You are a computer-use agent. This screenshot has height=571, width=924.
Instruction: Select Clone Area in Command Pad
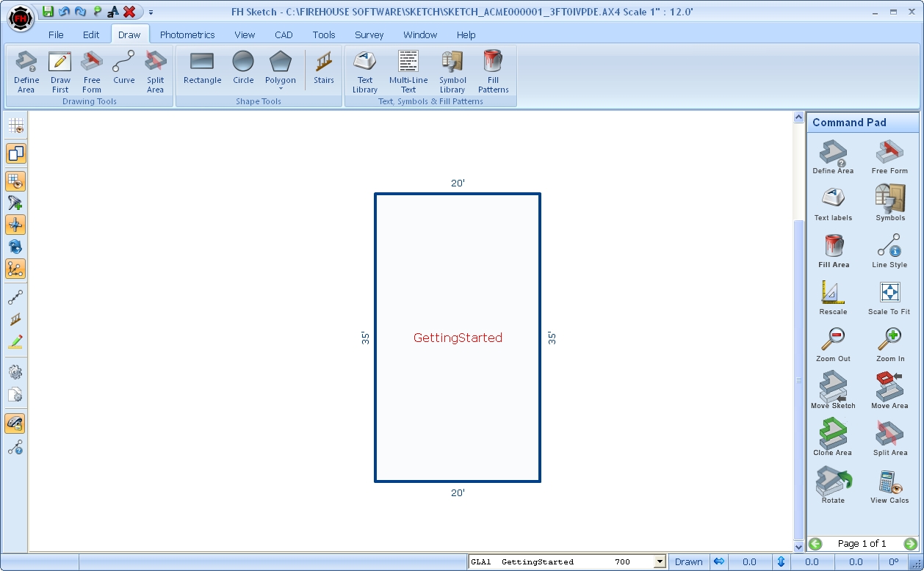tap(833, 437)
